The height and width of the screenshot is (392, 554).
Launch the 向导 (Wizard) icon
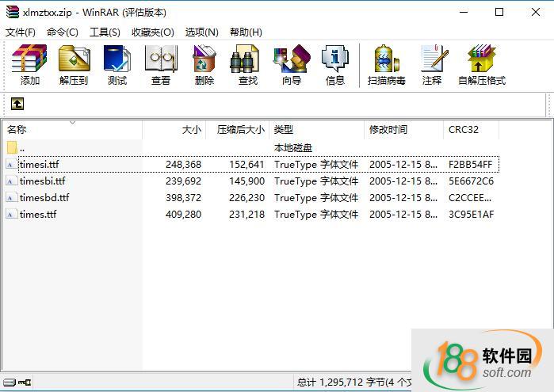(291, 65)
